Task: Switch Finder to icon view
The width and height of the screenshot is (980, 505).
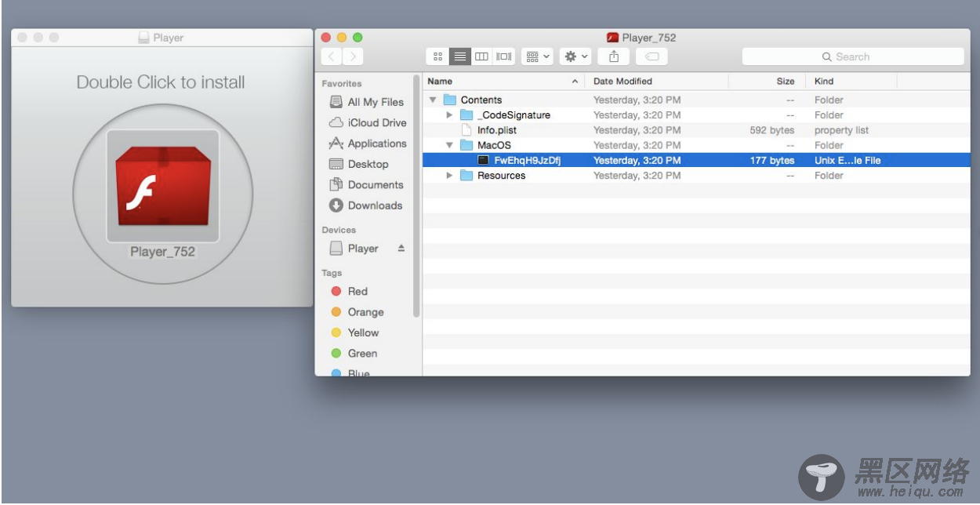Action: [x=437, y=56]
